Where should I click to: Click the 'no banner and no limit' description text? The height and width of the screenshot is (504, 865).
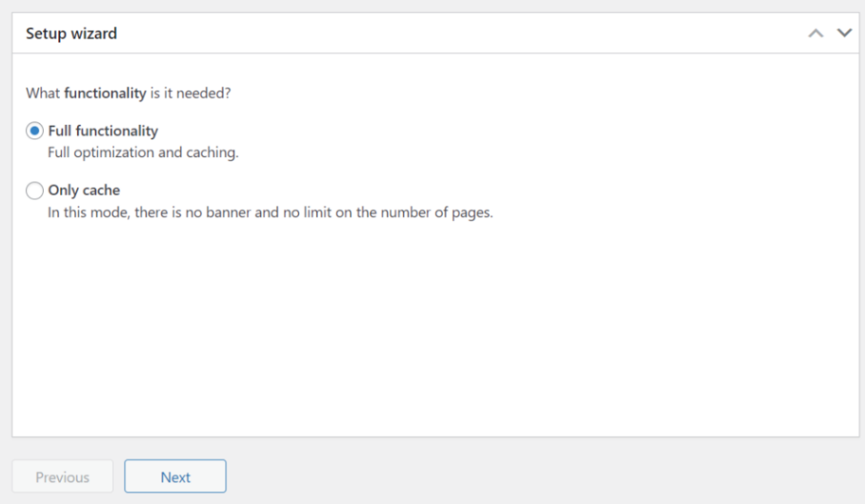pos(269,212)
